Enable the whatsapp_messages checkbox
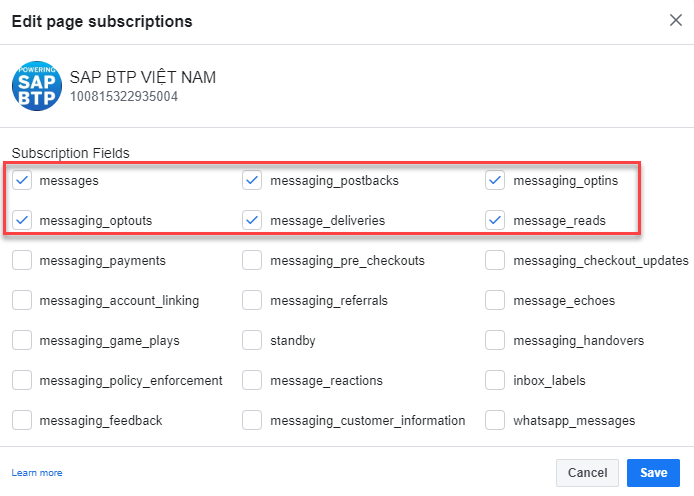 click(495, 421)
